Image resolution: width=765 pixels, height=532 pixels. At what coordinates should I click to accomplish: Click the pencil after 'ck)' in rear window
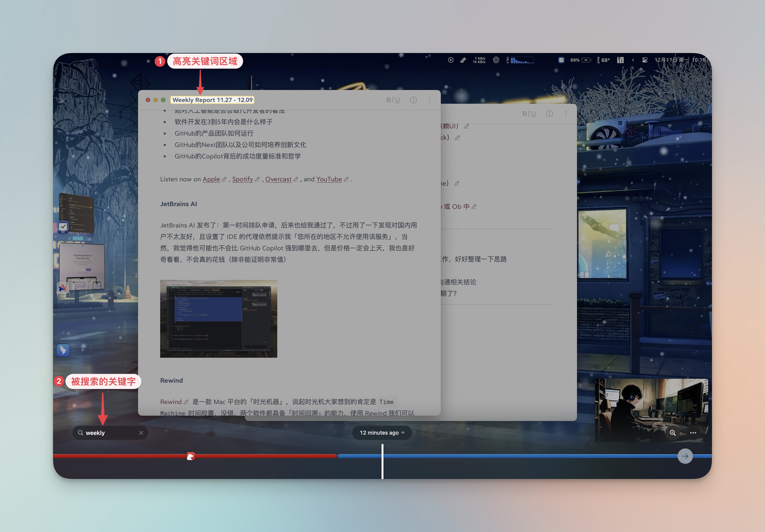pos(457,138)
